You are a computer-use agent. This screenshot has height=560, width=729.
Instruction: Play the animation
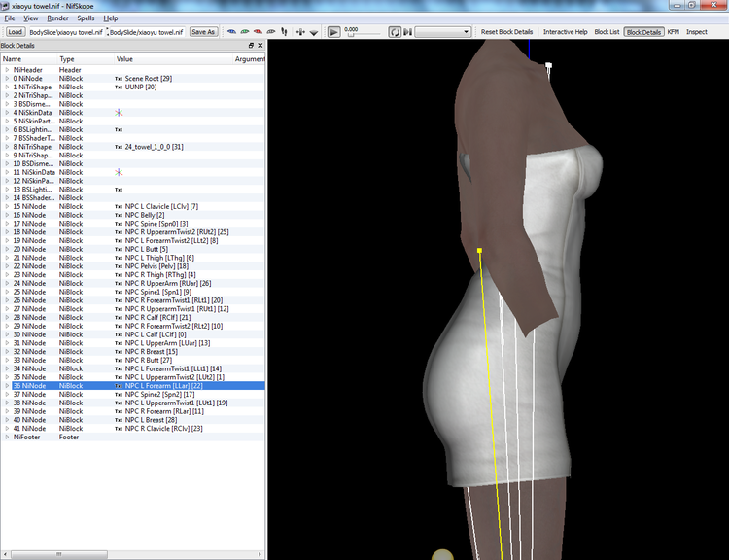(x=333, y=32)
